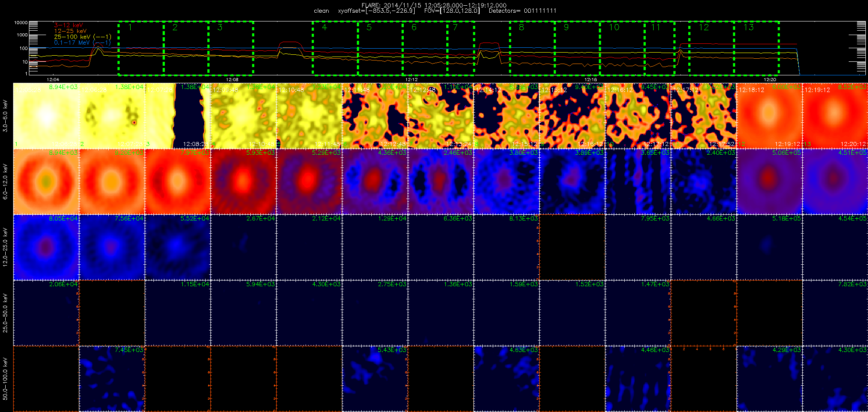
Task: Select the 6-12 keV image with peak 3.89E+03
Action: point(572,181)
